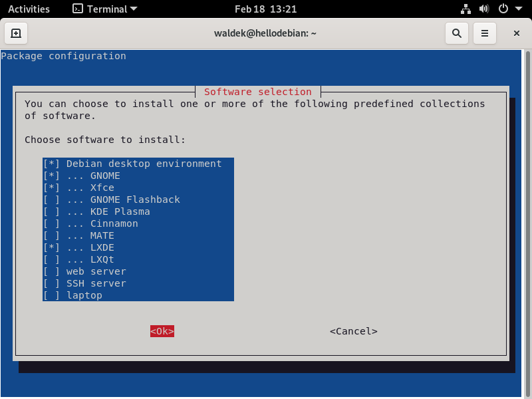Uncheck the GNOME option
Viewport: 532px width, 399px height.
[x=138, y=176]
